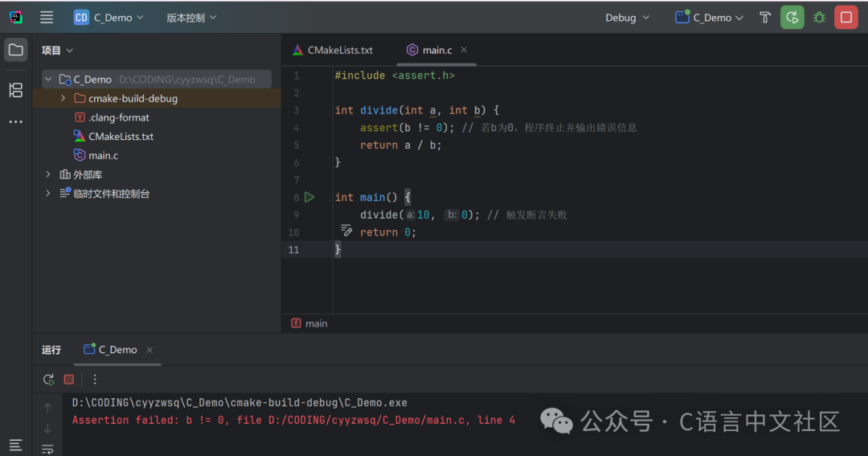Image resolution: width=868 pixels, height=456 pixels.
Task: Close the C_Demo run tab
Action: [149, 350]
